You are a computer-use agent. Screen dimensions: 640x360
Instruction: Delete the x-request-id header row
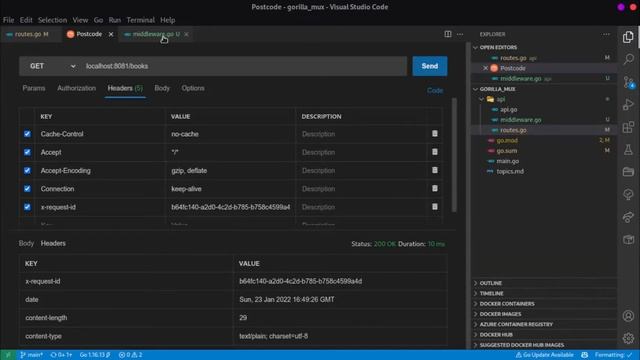(435, 207)
